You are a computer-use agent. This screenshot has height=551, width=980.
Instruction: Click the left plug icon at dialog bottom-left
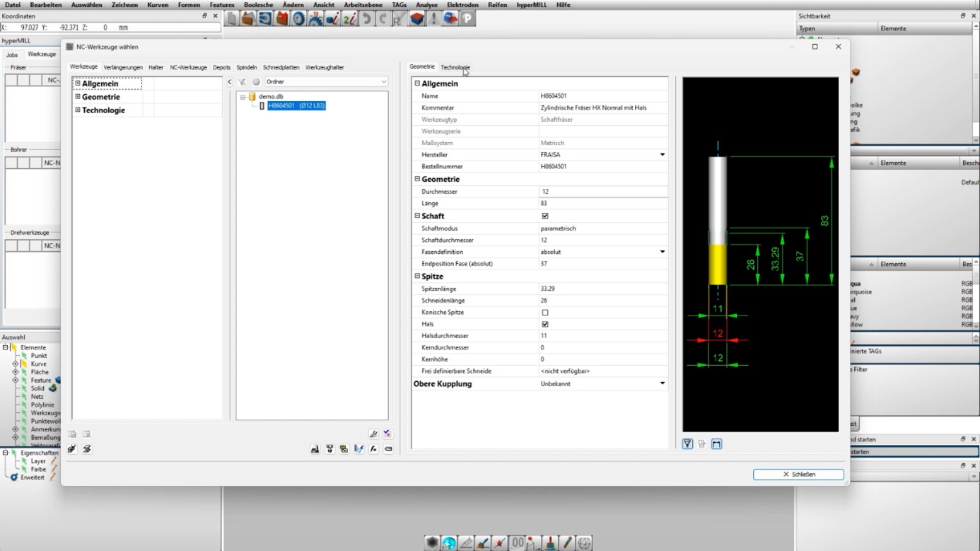coord(72,449)
